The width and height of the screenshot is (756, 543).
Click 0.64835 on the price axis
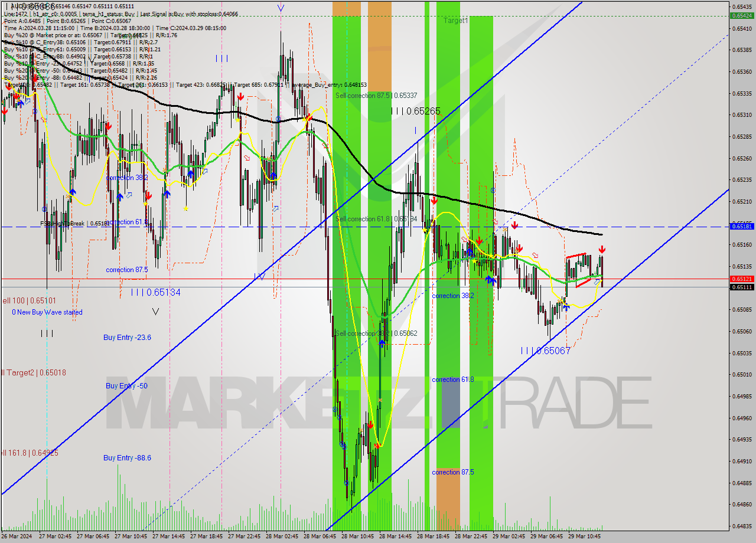click(742, 526)
